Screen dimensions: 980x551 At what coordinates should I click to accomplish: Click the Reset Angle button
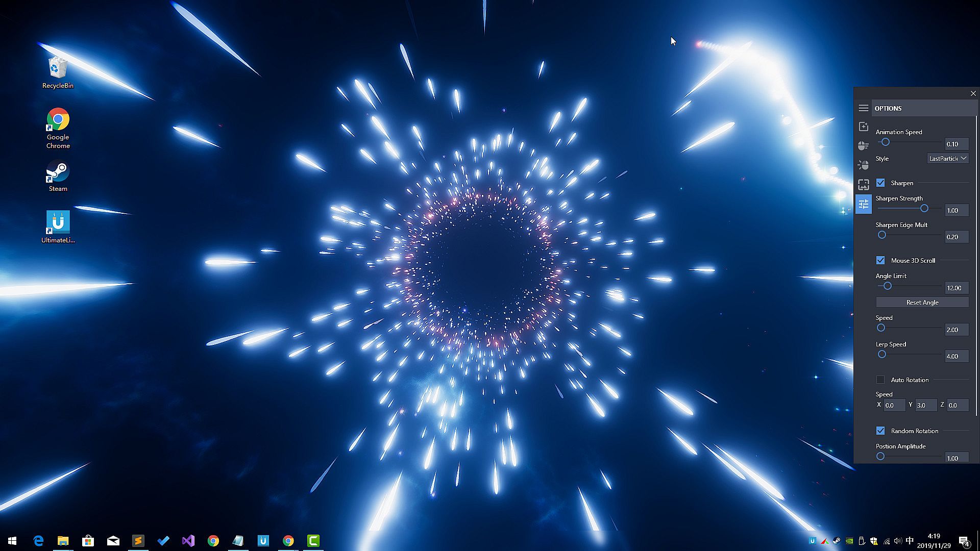922,303
